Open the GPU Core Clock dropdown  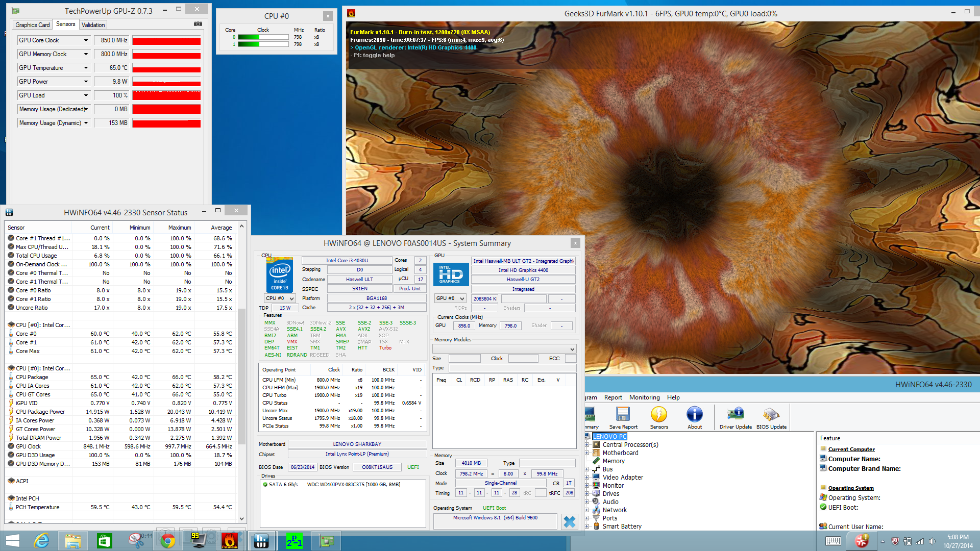(86, 40)
